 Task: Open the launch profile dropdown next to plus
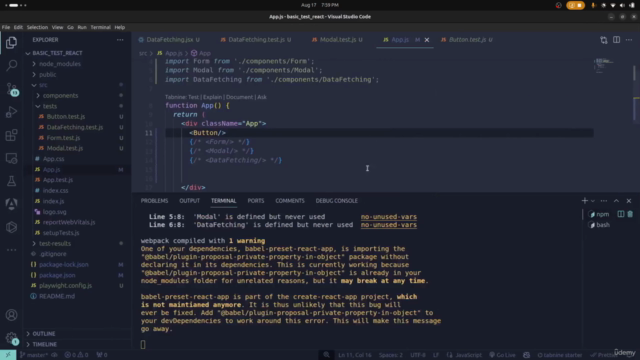point(593,200)
